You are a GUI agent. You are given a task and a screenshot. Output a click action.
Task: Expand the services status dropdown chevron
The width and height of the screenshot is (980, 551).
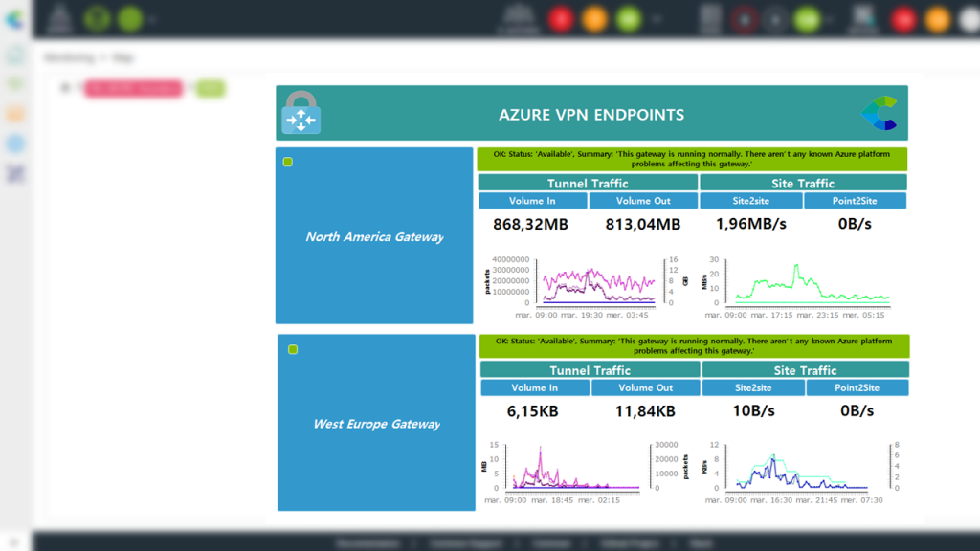[x=830, y=19]
